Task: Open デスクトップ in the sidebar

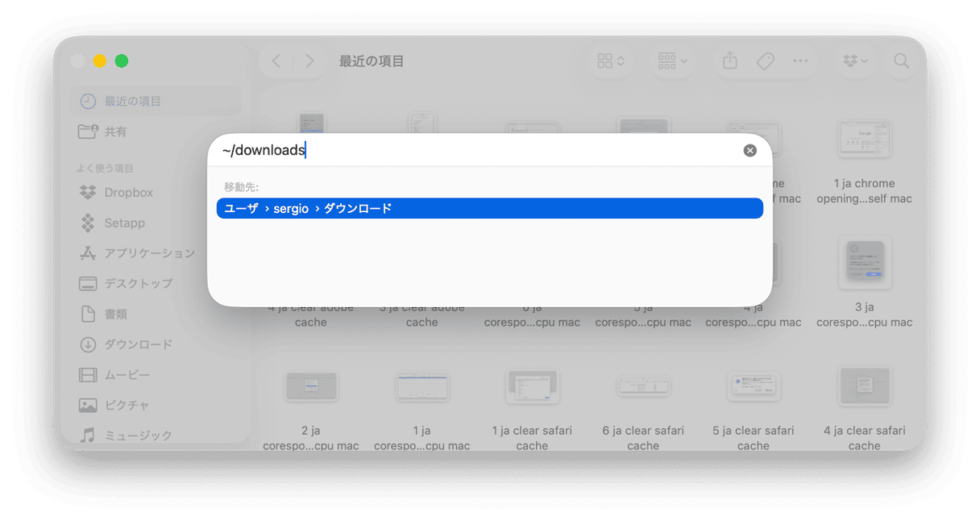Action: (155, 284)
